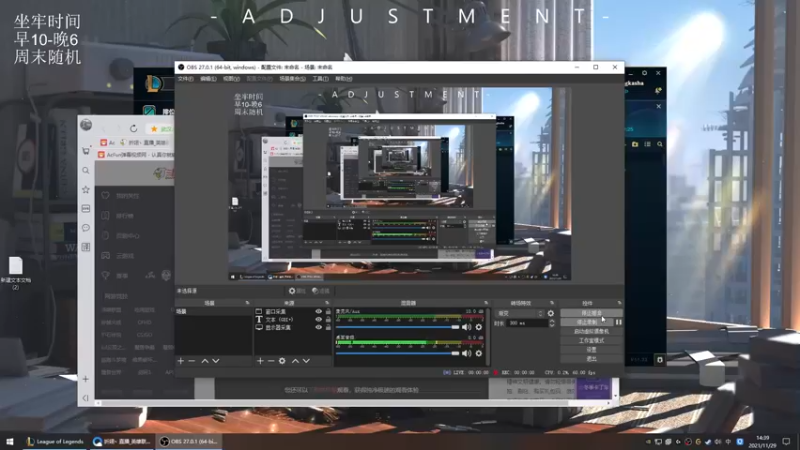Click the browser refresh icon

133,129
